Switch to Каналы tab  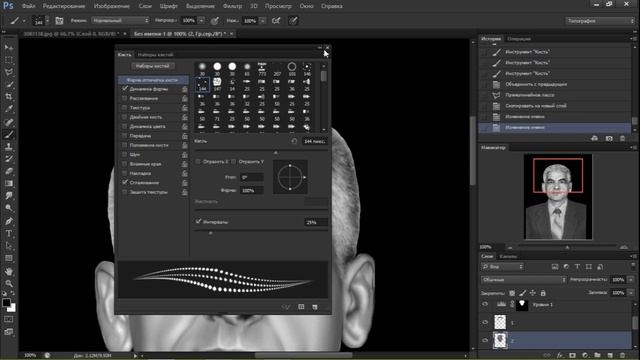click(508, 256)
